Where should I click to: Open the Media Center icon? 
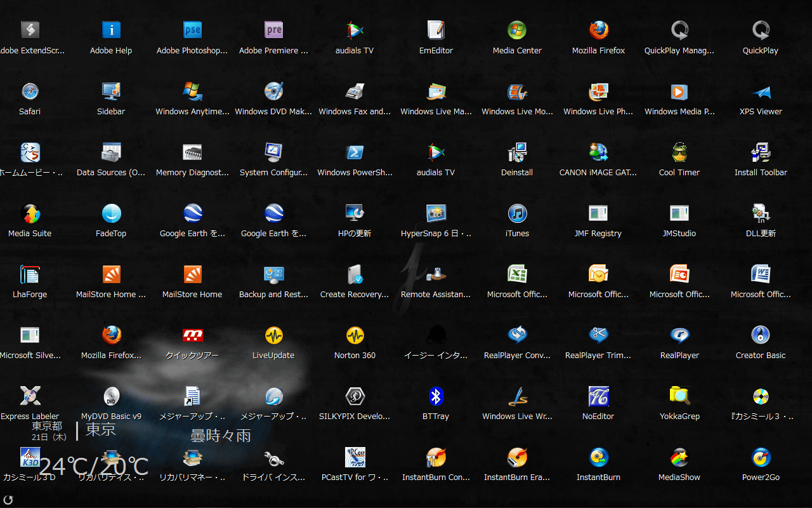517,30
